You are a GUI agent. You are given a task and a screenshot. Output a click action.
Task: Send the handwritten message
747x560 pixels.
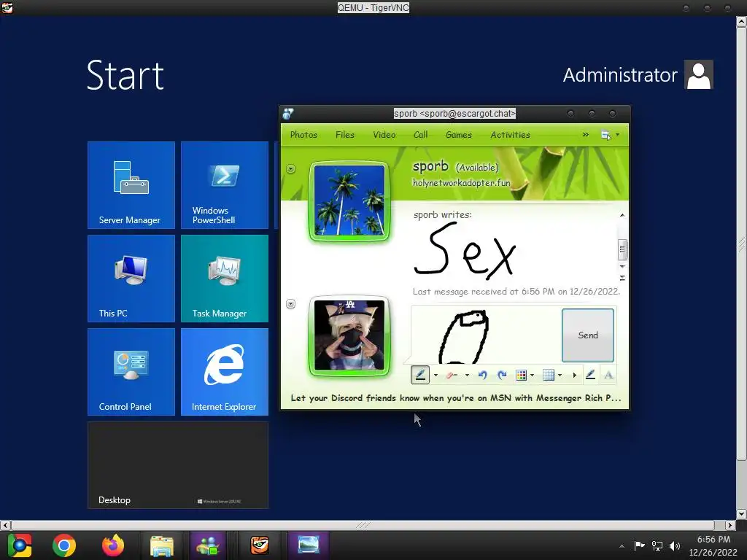(x=588, y=335)
